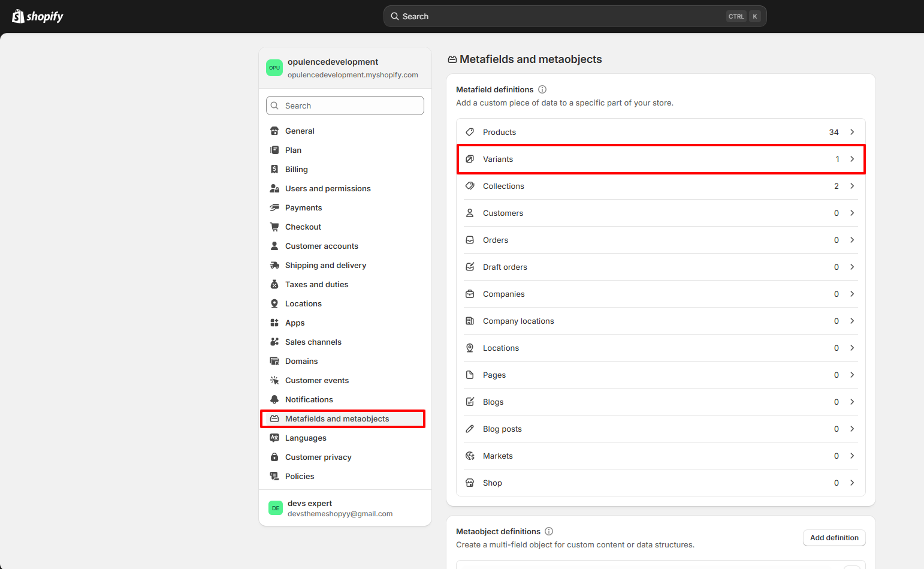
Task: Click the Notifications bell icon
Action: (274, 399)
